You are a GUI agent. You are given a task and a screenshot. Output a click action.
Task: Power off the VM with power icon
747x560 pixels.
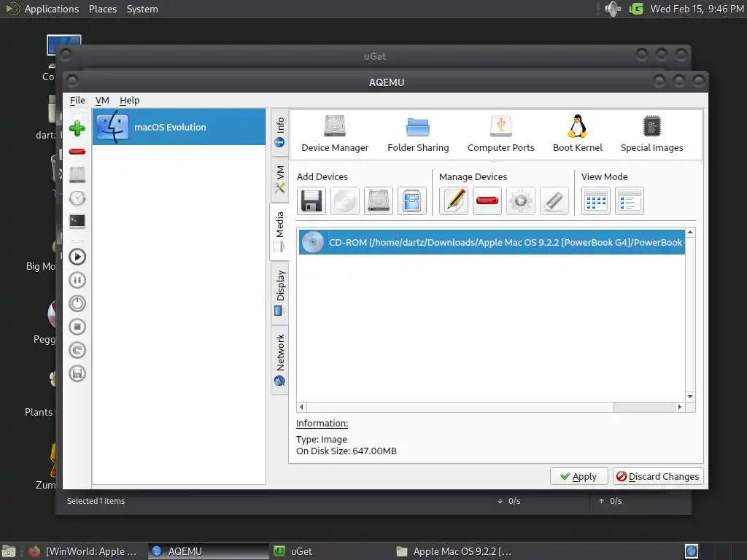click(77, 303)
